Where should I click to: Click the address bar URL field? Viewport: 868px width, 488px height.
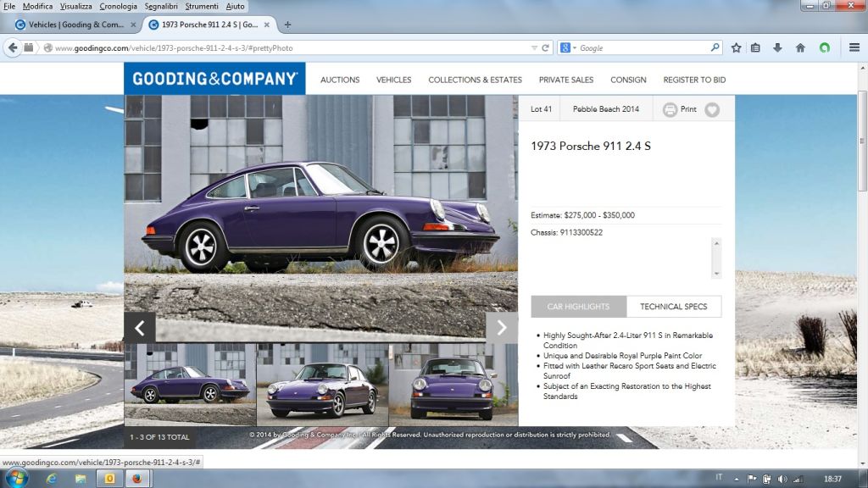[288, 48]
